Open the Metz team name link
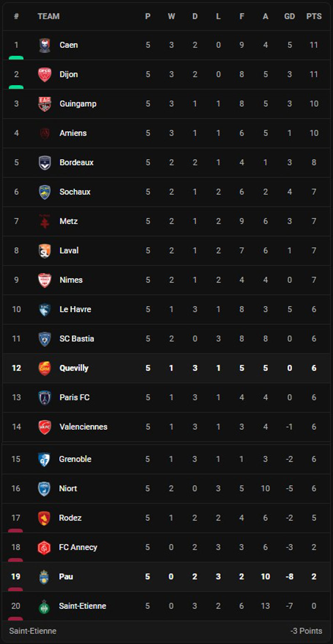 69,221
